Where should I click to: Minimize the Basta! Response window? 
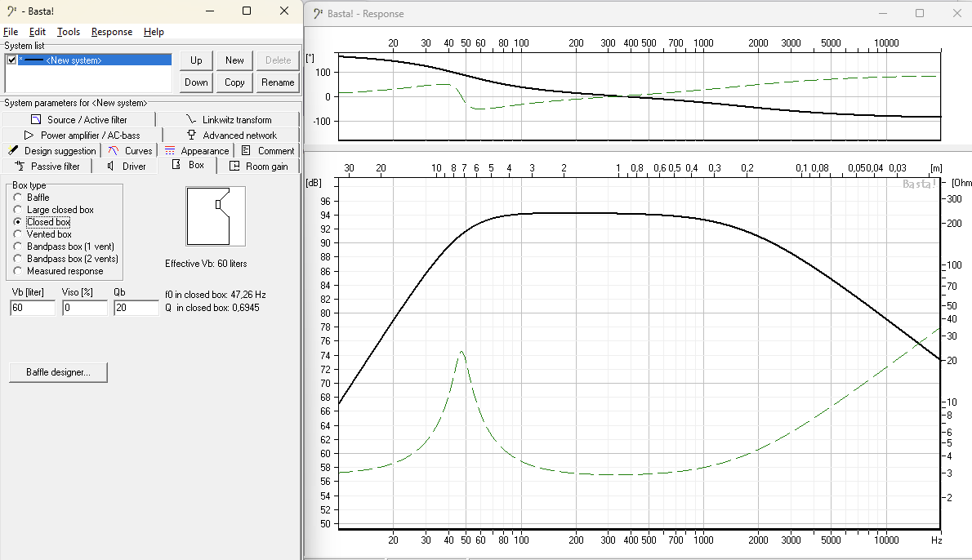(x=883, y=13)
